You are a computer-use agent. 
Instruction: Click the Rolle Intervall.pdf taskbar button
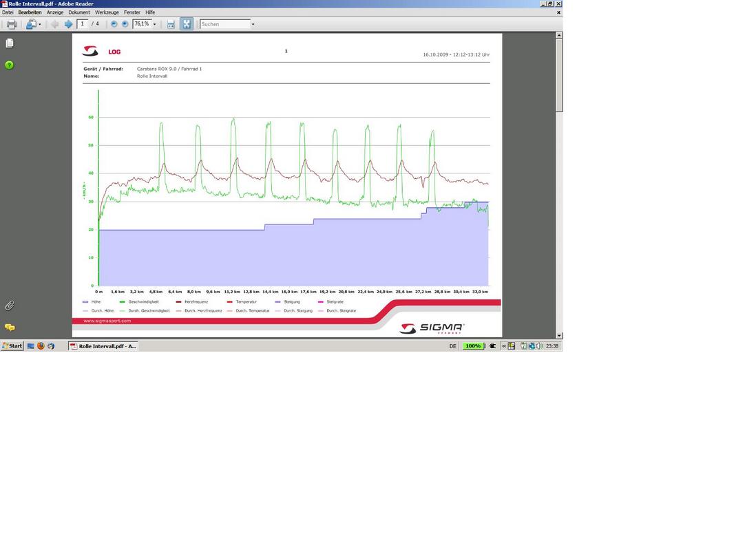(x=103, y=346)
